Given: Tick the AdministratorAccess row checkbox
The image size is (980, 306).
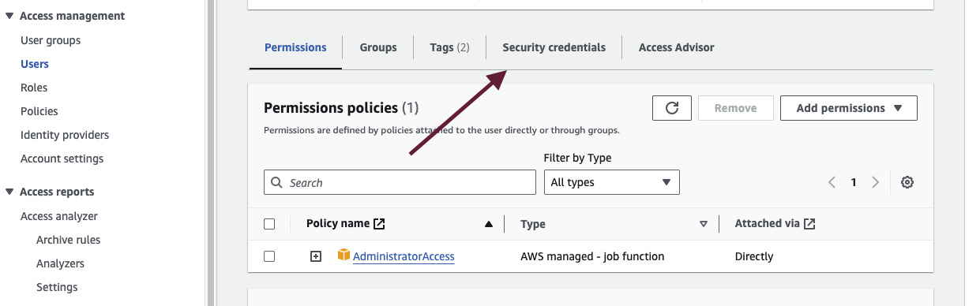Looking at the screenshot, I should click(269, 256).
